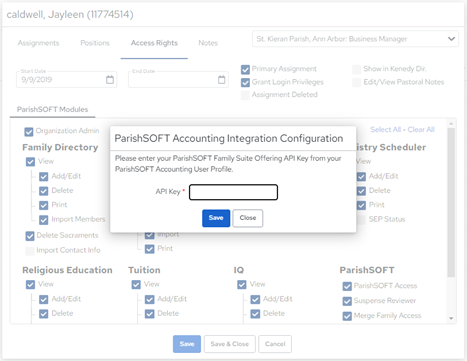Select the ParishSOFT Modules tab

pos(52,109)
